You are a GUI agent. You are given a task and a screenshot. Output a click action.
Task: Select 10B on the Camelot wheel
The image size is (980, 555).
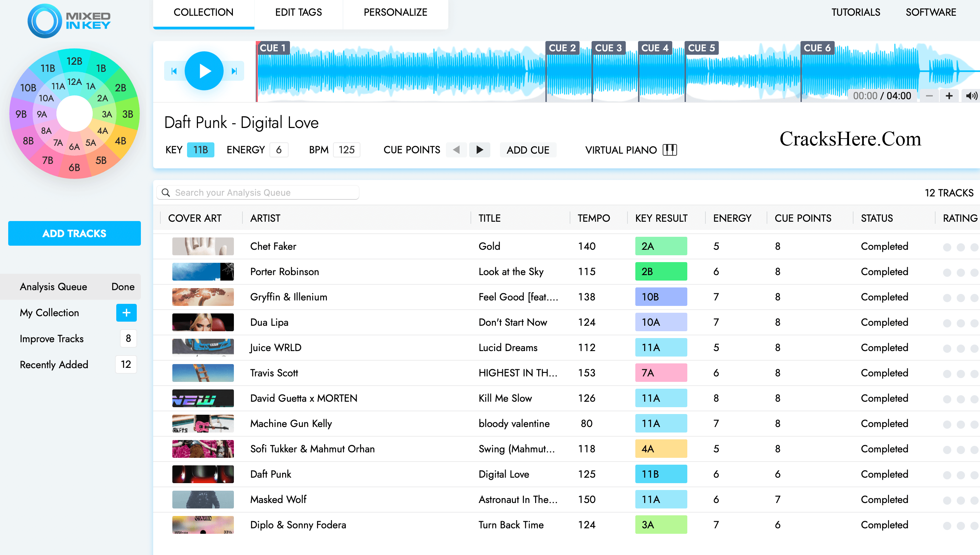pyautogui.click(x=28, y=88)
